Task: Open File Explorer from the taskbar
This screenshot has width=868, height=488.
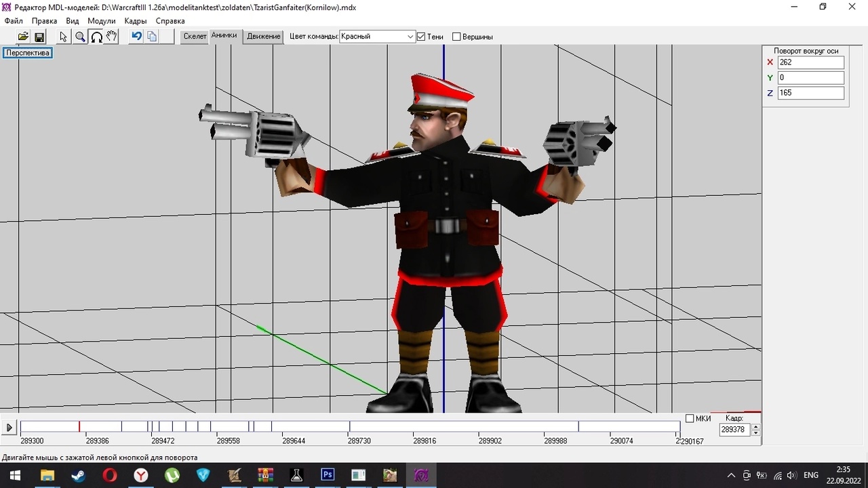Action: click(x=47, y=475)
